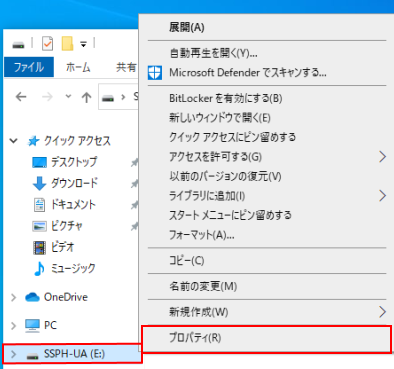Screen dimensions: 394x369
Task: Open the ファイル ribbon tab
Action: coord(29,67)
